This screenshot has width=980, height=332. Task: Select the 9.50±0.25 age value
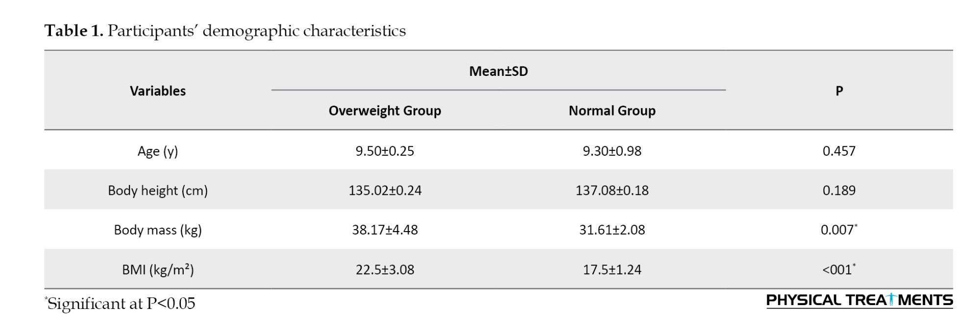coord(385,151)
